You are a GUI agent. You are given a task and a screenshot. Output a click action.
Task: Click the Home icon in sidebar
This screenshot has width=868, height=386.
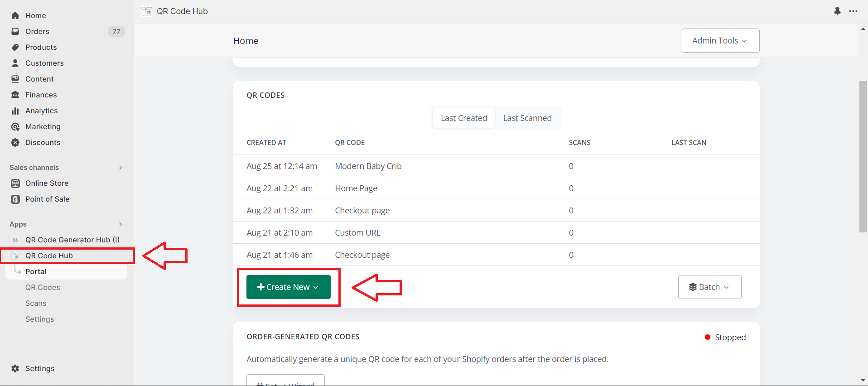tap(15, 15)
